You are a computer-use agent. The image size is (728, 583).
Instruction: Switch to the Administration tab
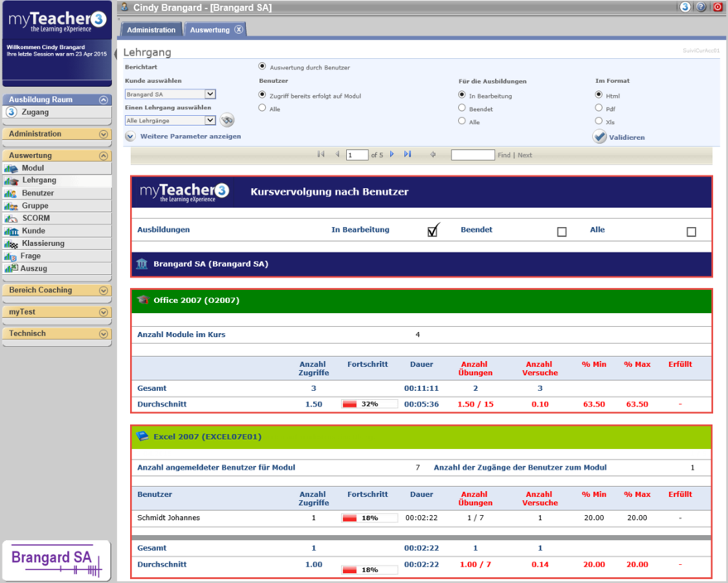151,30
